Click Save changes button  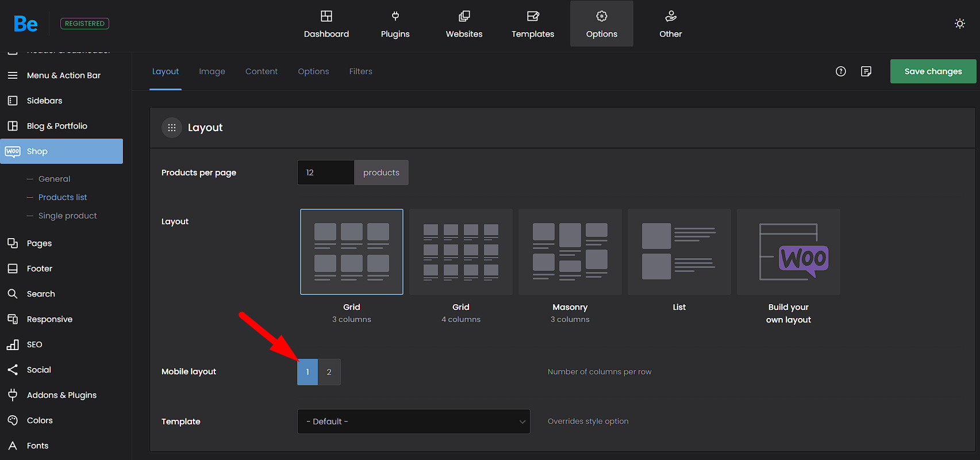[x=933, y=71]
